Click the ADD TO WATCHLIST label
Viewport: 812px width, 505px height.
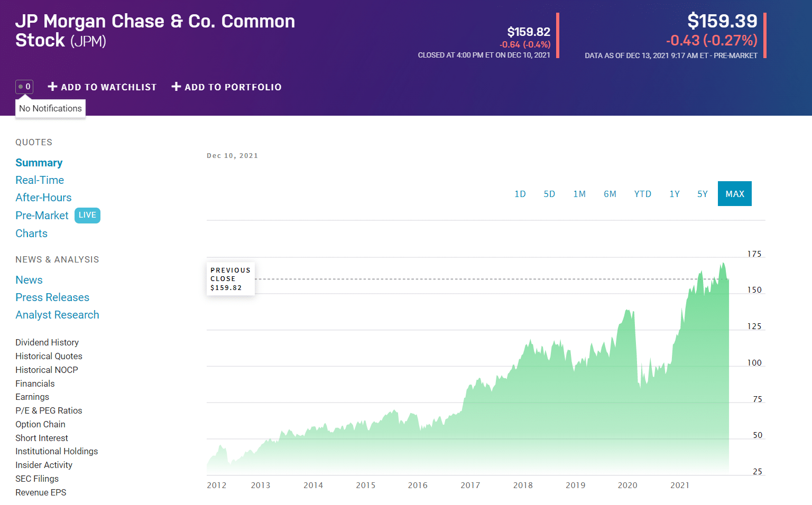coord(109,87)
